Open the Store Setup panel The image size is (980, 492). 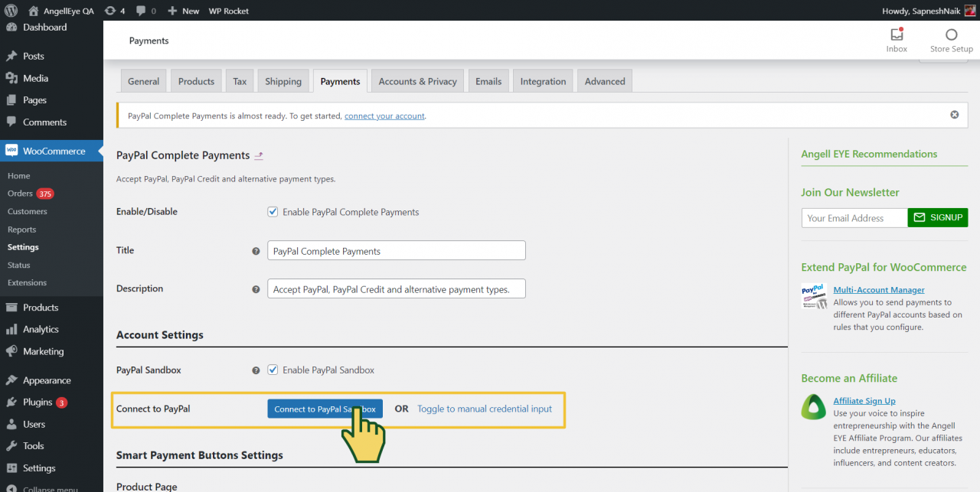click(x=951, y=38)
